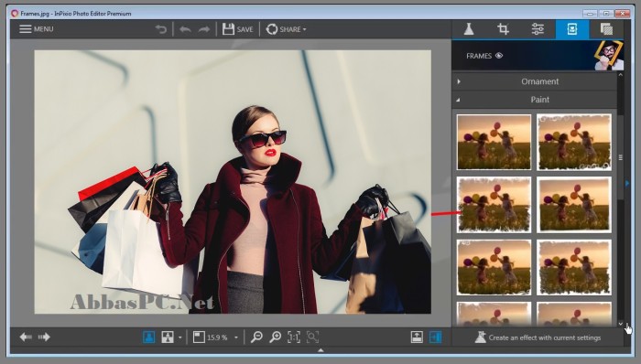Zoom out with the magnifier minus

[256, 337]
